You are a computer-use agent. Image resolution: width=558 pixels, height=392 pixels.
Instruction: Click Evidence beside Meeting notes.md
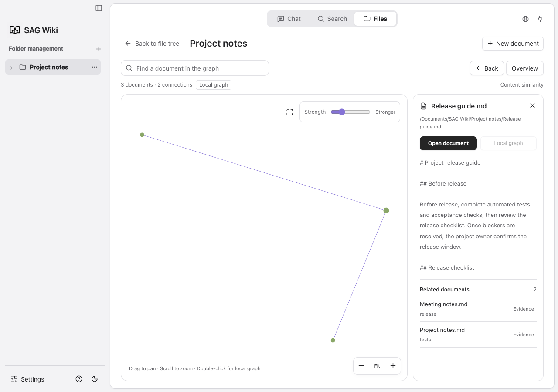(524, 309)
